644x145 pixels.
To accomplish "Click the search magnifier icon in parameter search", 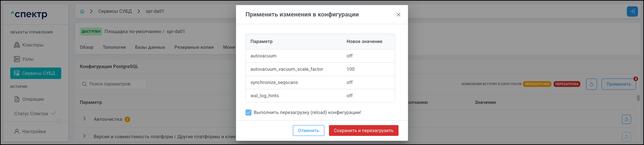I will click(x=84, y=84).
